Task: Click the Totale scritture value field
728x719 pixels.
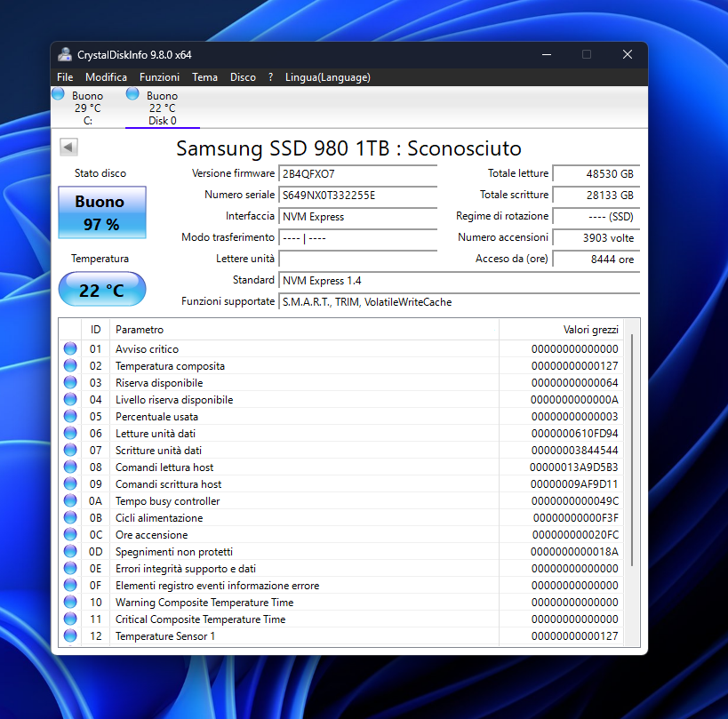Action: point(596,195)
